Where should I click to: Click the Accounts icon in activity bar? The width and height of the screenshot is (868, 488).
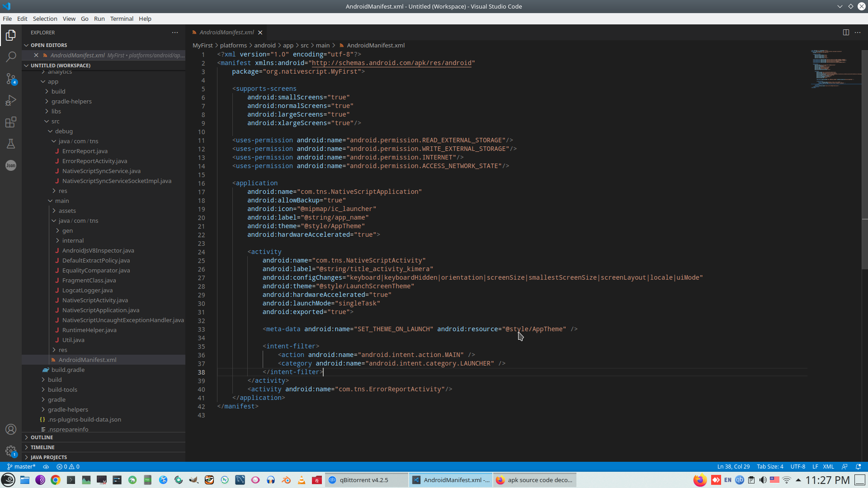coord(11,429)
